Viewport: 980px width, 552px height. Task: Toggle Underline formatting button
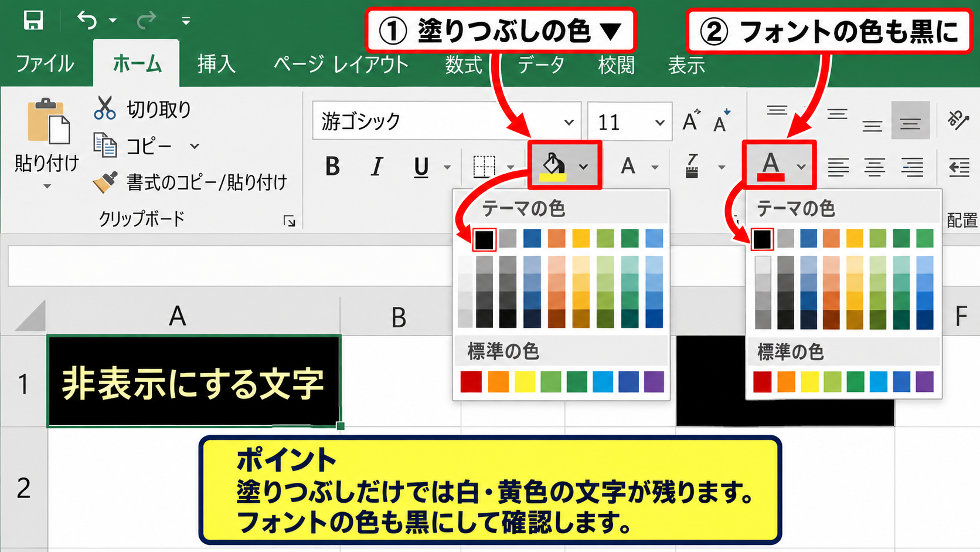[421, 167]
